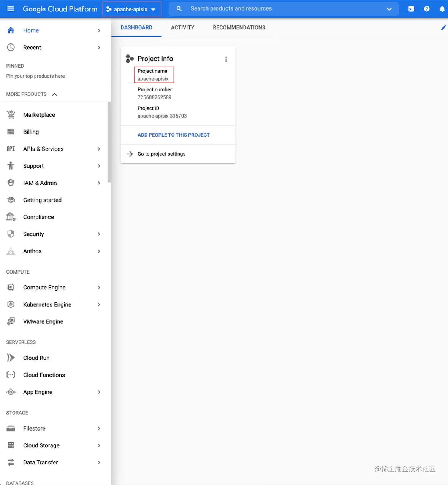Click the Marketplace cart icon
448x485 pixels.
(11, 114)
